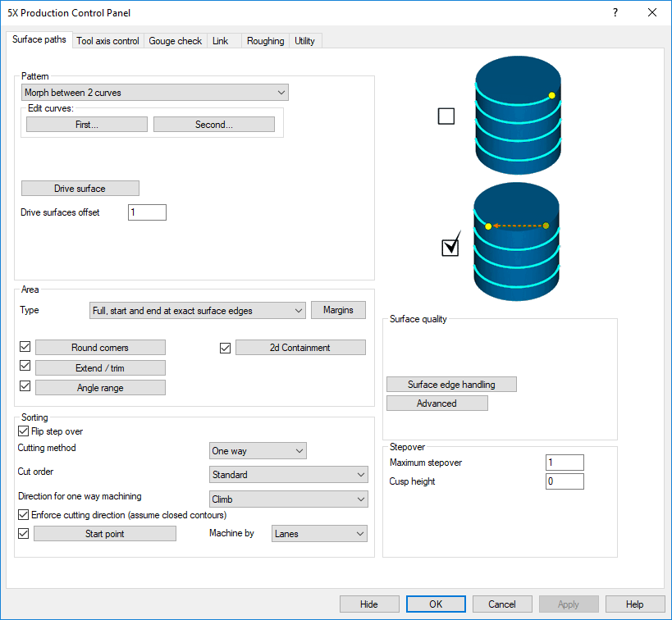Open Angle range settings
The width and height of the screenshot is (672, 620).
(x=100, y=388)
